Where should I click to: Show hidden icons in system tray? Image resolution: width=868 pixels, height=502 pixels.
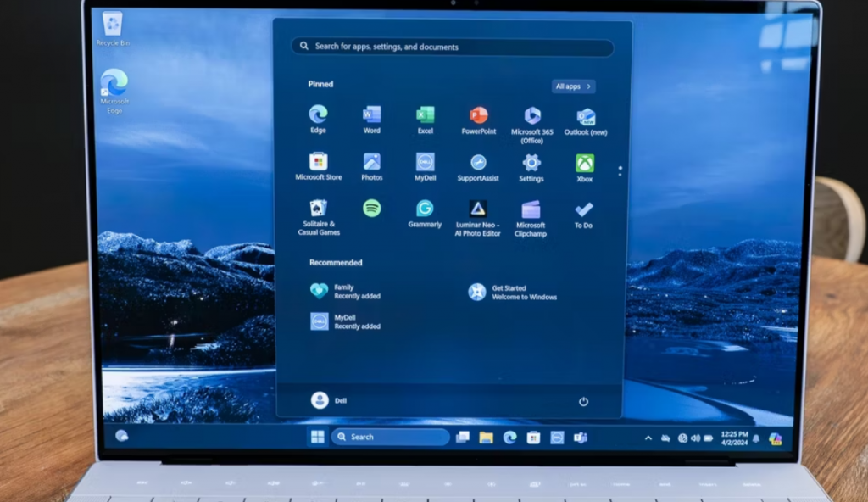click(648, 438)
